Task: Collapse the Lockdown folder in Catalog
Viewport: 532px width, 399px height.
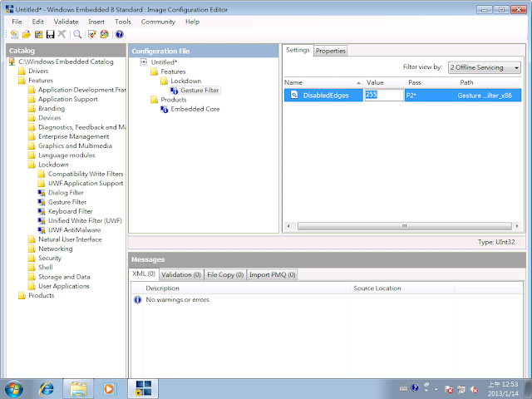Action: (x=48, y=165)
